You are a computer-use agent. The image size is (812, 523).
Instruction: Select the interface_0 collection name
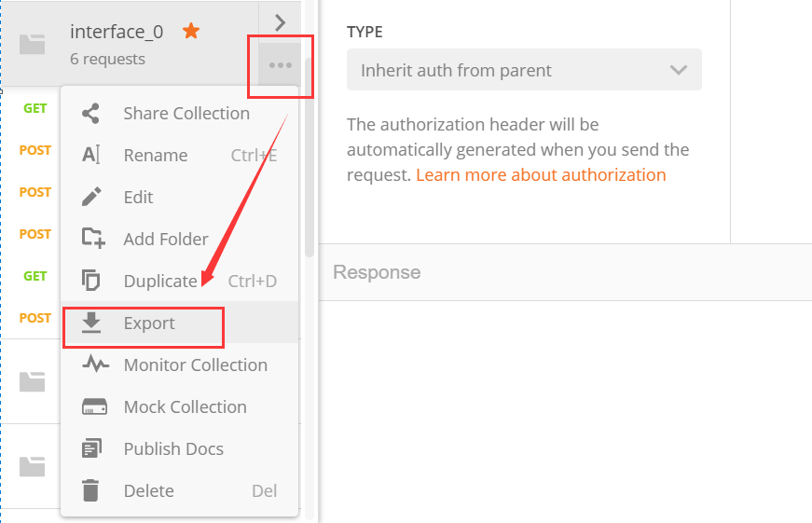117,32
